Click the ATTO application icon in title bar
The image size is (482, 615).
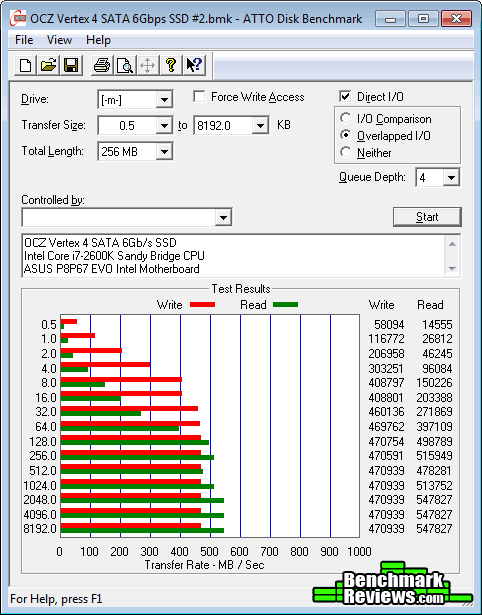(18, 18)
